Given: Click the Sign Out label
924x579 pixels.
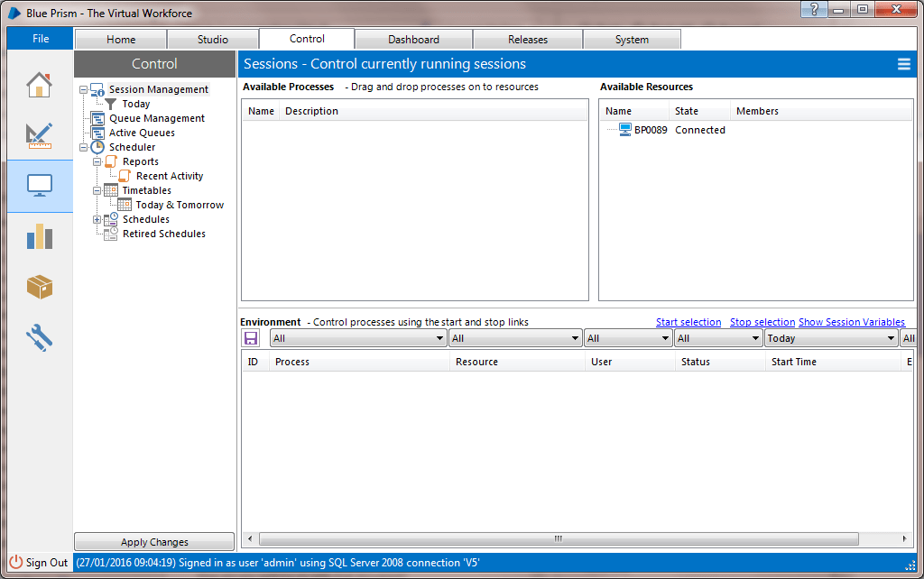Looking at the screenshot, I should click(x=47, y=563).
